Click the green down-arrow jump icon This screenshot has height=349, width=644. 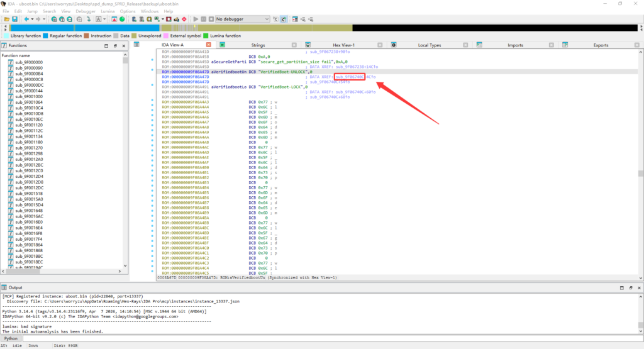coord(89,19)
